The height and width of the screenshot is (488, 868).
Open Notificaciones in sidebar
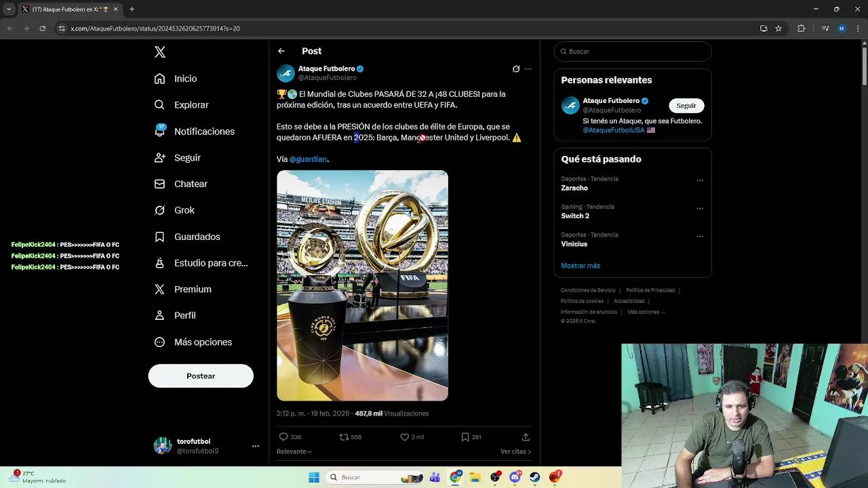click(x=194, y=131)
